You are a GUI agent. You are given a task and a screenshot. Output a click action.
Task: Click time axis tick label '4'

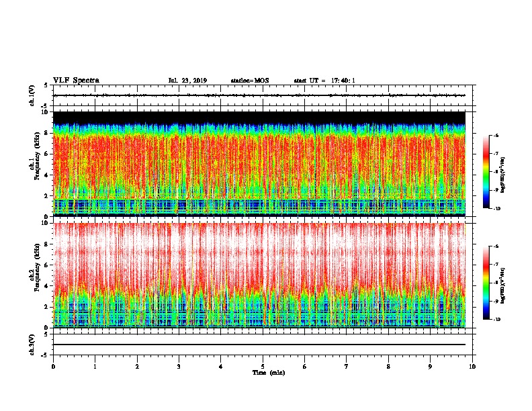[221, 367]
